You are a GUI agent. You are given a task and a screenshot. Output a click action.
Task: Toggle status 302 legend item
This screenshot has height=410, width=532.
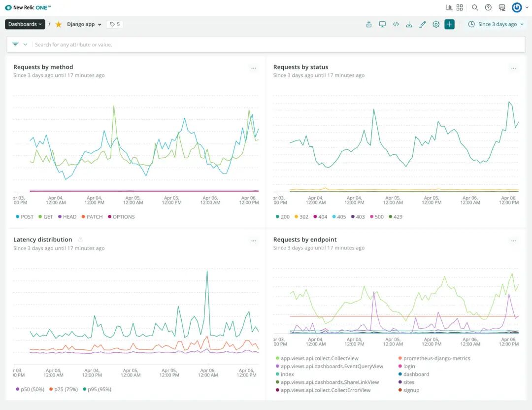(301, 216)
